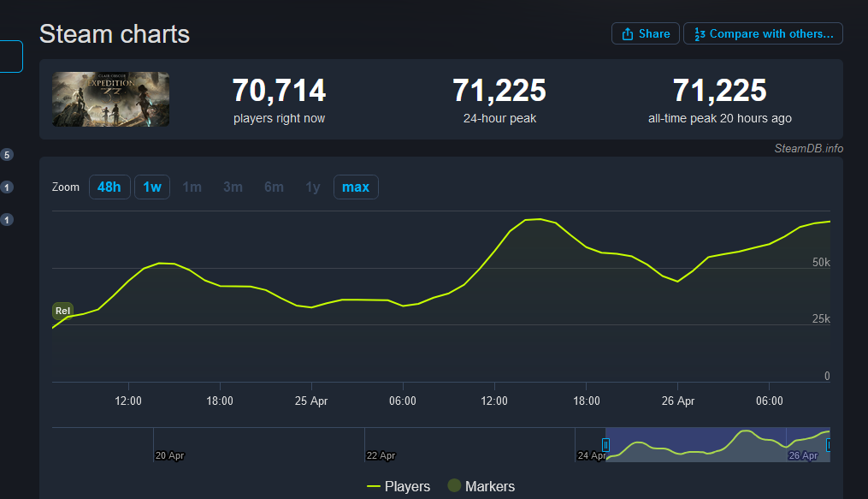The height and width of the screenshot is (499, 868).
Task: Toggle the Markers series in legend
Action: [481, 486]
